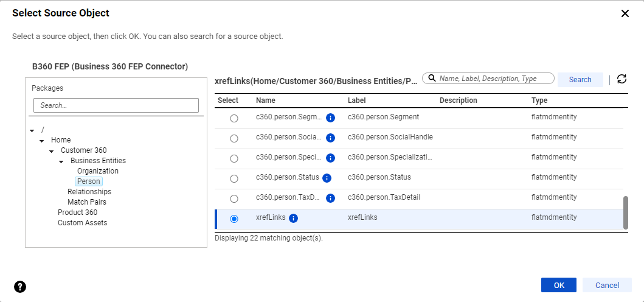Sort by the Name column header
644x302 pixels.
click(x=265, y=100)
